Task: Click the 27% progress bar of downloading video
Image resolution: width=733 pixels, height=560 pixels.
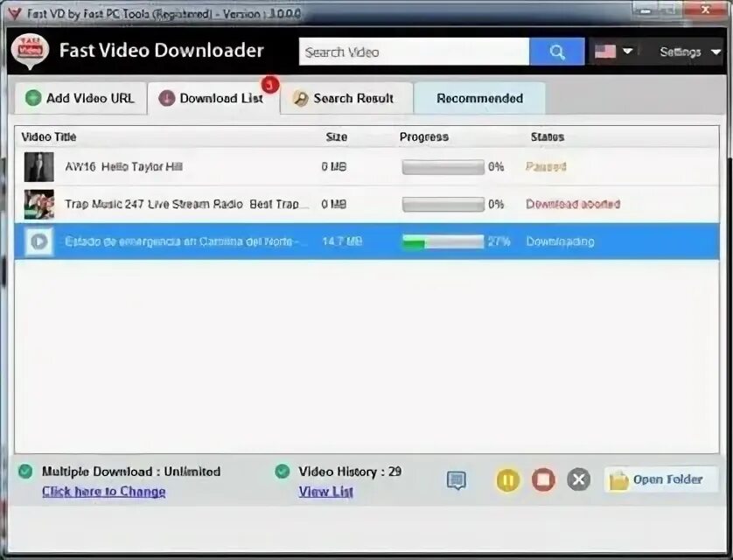Action: [x=442, y=241]
